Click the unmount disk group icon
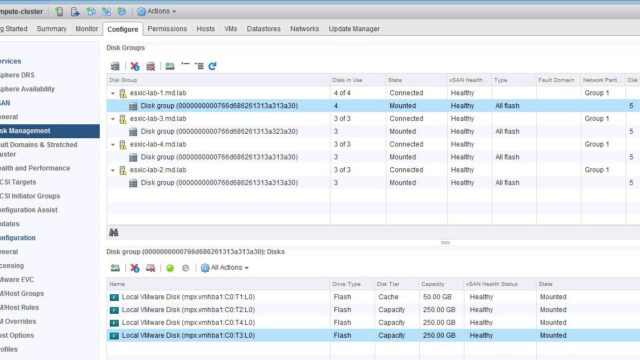640x360 pixels. (151, 66)
